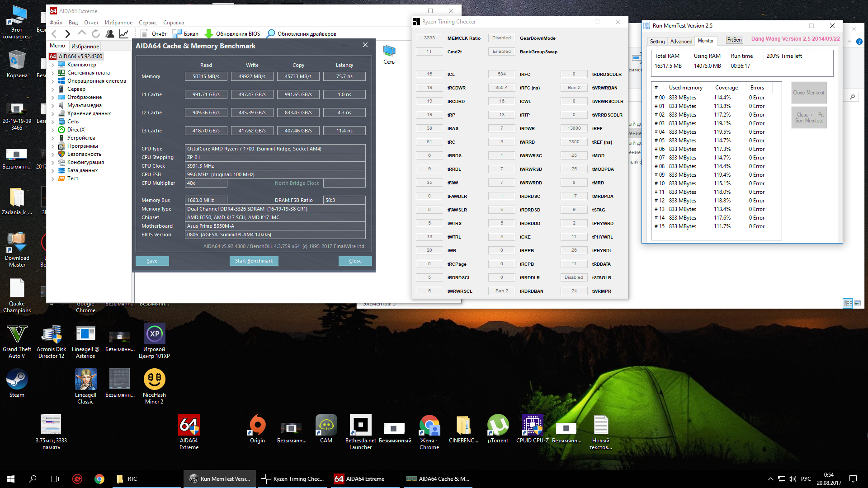This screenshot has width=868, height=488.
Task: Expand the Системная плата tree node
Action: tap(53, 73)
